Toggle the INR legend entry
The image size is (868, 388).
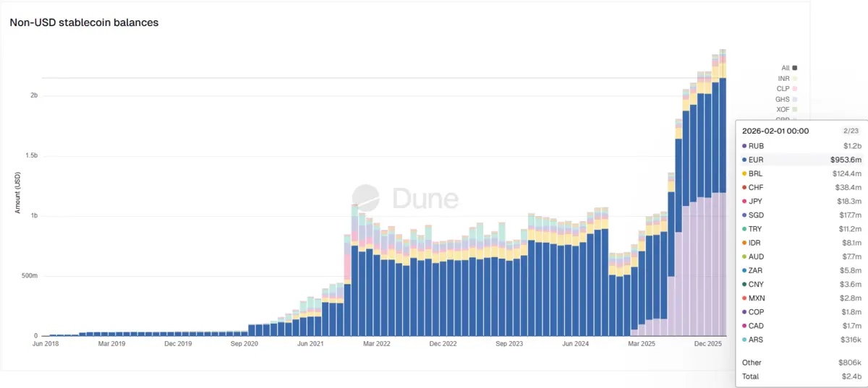pos(787,78)
